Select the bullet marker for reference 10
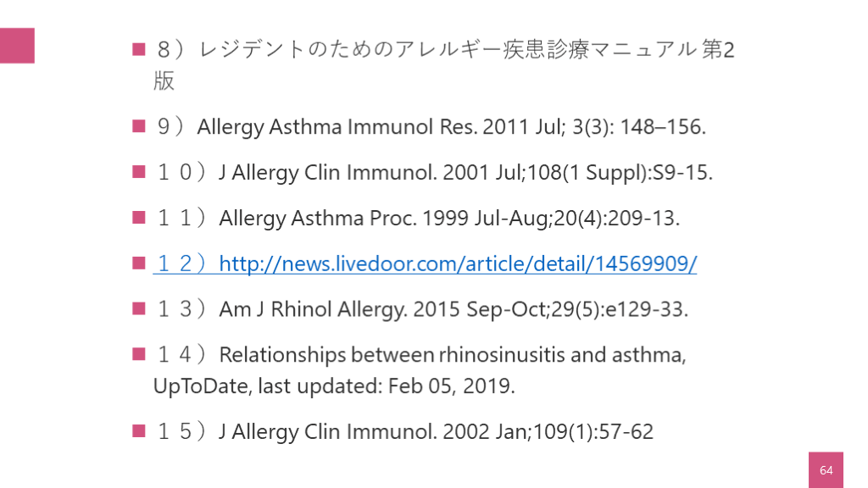The height and width of the screenshot is (488, 868). click(139, 173)
